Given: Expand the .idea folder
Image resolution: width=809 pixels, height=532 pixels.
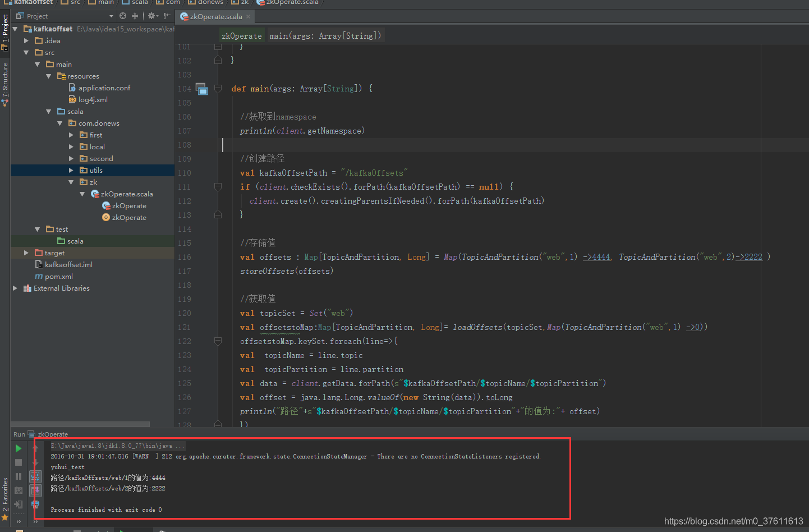Looking at the screenshot, I should pos(26,40).
